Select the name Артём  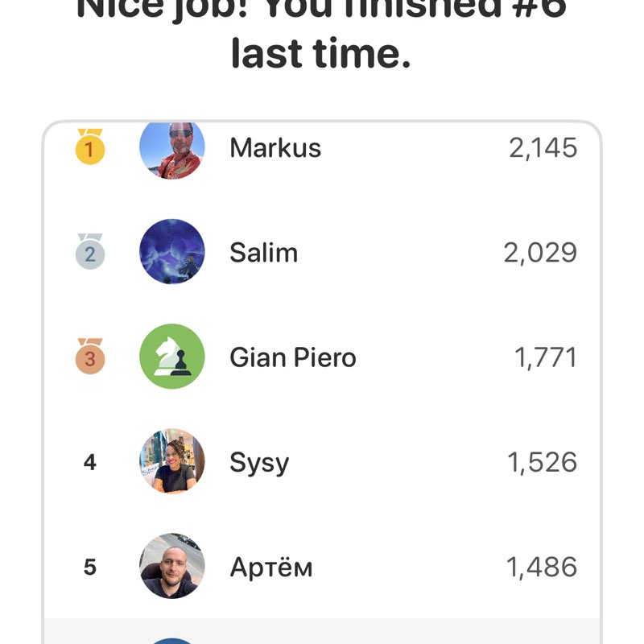click(x=271, y=567)
